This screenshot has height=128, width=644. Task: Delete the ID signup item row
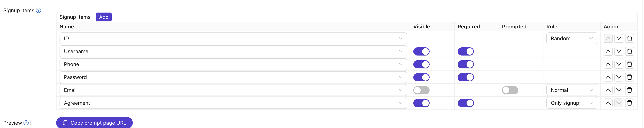point(630,38)
